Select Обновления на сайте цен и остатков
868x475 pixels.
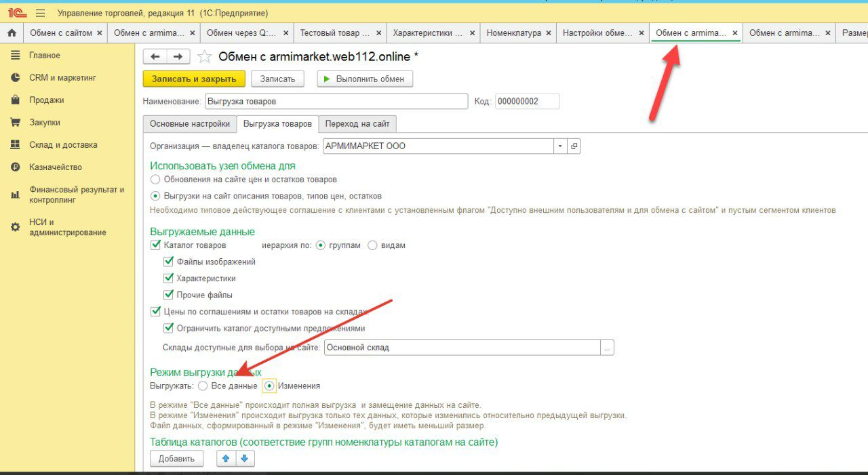[155, 180]
